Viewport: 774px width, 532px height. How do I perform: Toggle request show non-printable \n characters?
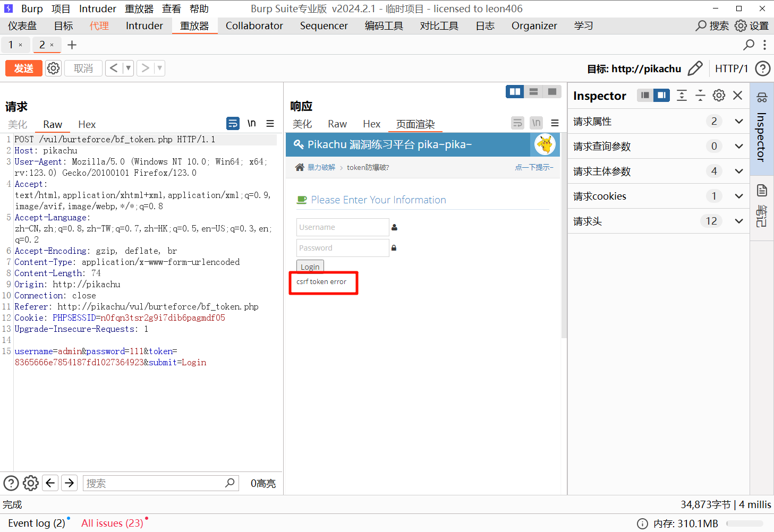tap(252, 123)
